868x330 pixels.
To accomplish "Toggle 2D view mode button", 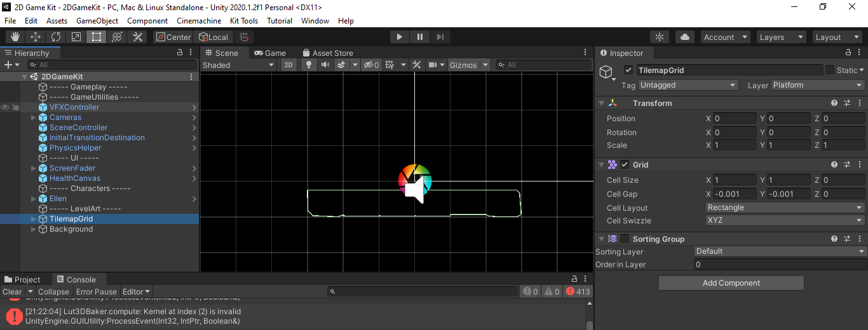I will pos(288,65).
